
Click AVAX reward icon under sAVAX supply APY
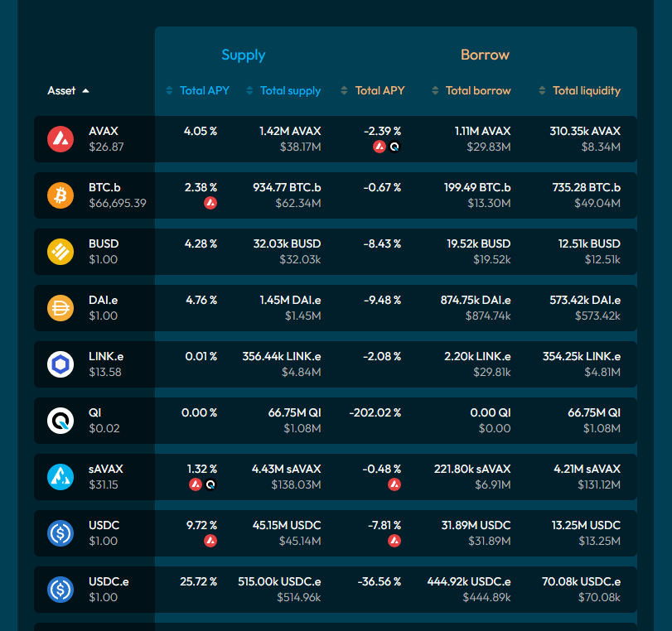click(x=196, y=484)
